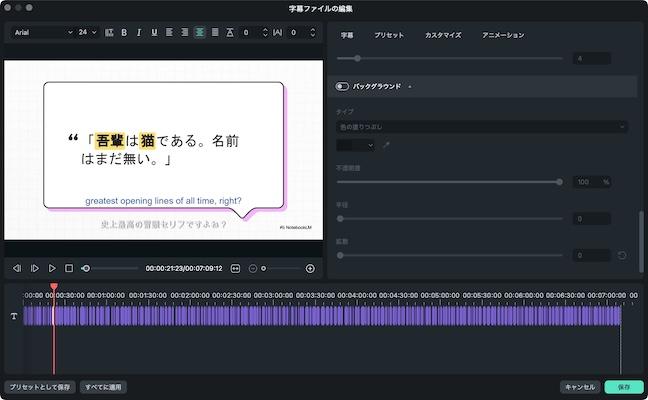The width and height of the screenshot is (648, 400).
Task: Switch to the 字幕 tab
Action: (x=347, y=35)
